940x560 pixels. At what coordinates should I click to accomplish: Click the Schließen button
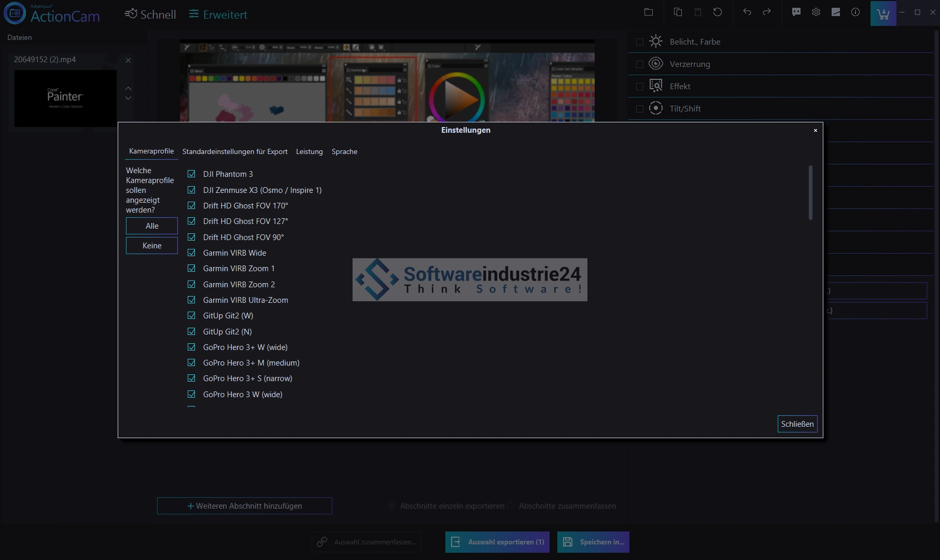click(x=797, y=424)
